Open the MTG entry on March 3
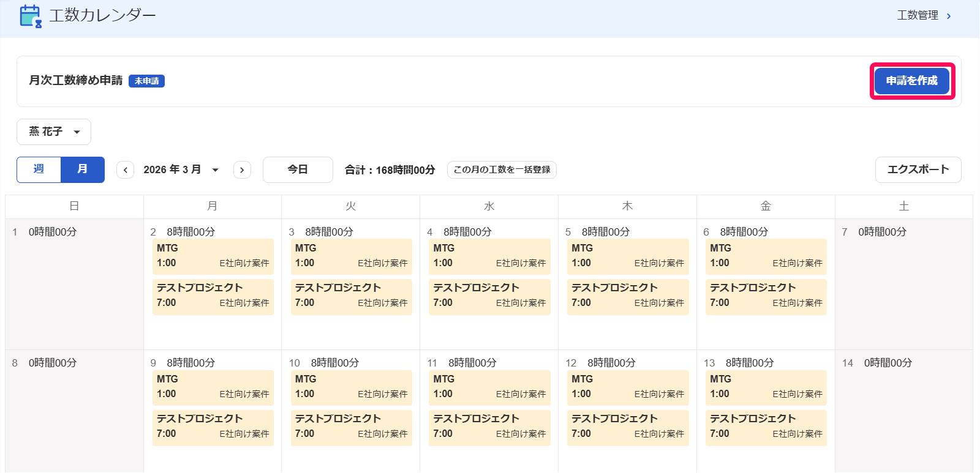980x473 pixels. [x=352, y=256]
